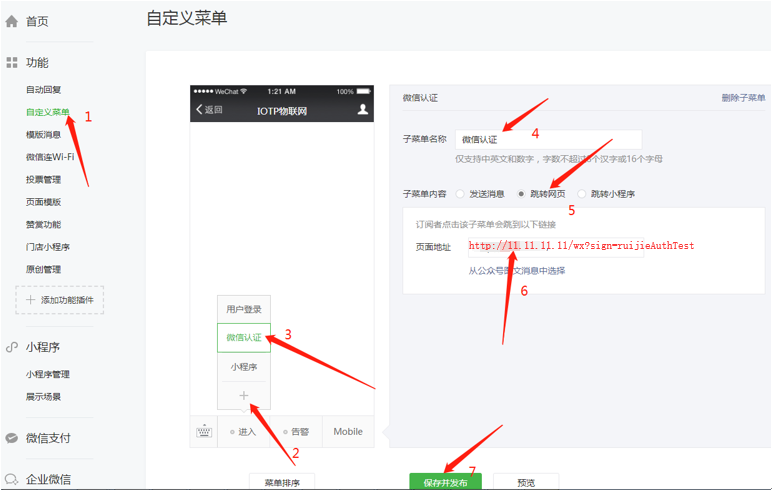The image size is (772, 490).
Task: Select the 微信认证 submenu item
Action: tap(243, 338)
